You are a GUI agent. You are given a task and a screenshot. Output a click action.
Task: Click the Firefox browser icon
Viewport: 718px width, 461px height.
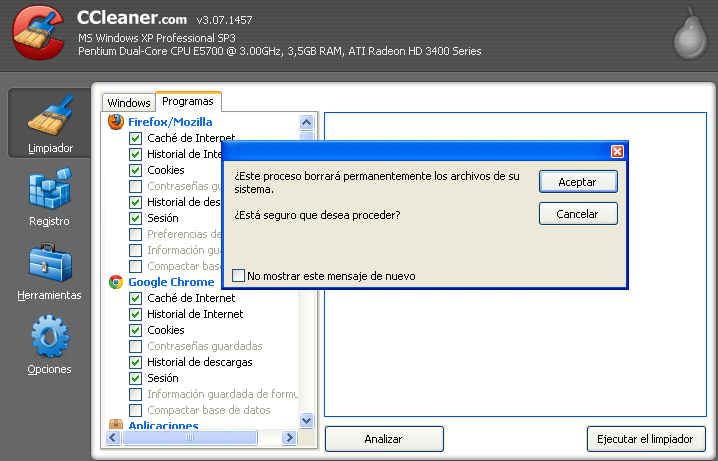(116, 122)
